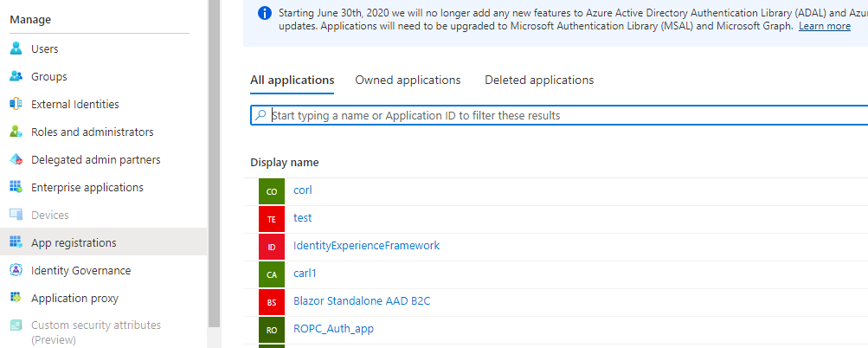Focus the application name filter box

coord(559,115)
